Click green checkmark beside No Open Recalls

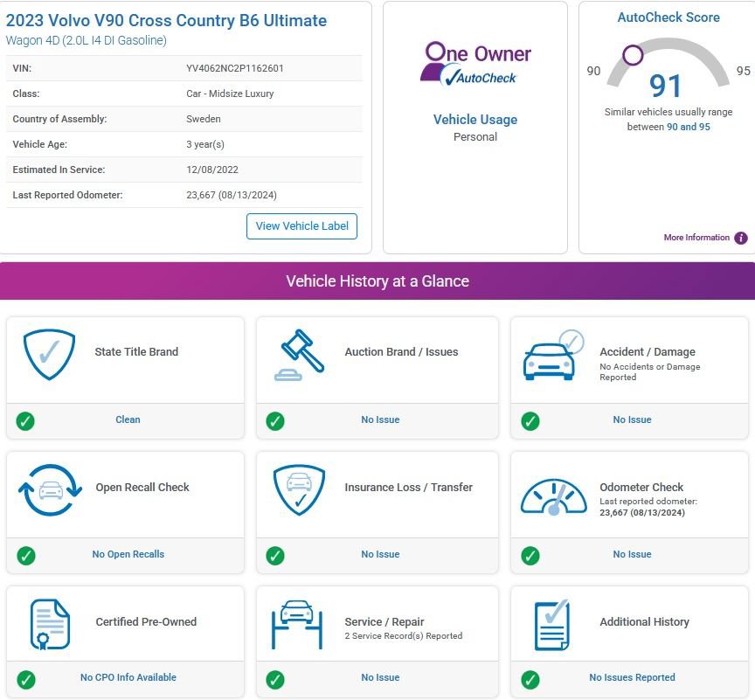26,556
